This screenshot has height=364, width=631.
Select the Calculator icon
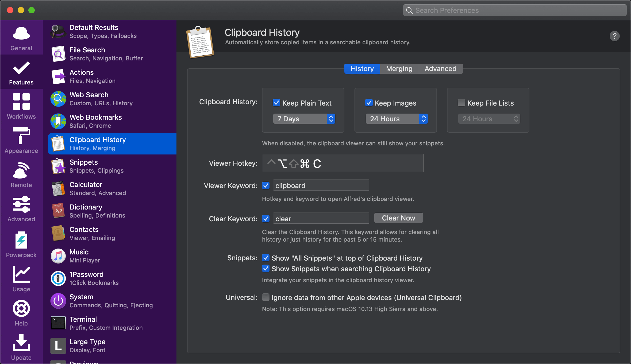pyautogui.click(x=58, y=189)
